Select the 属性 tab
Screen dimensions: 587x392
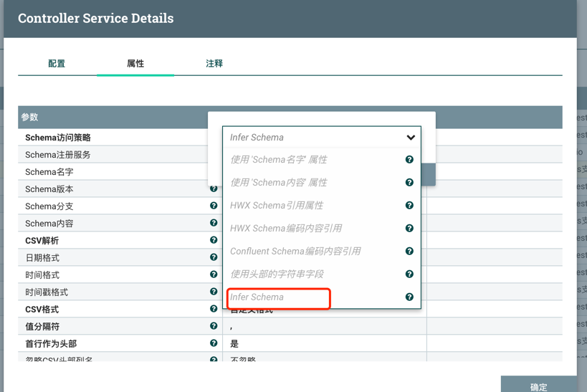[x=135, y=64]
